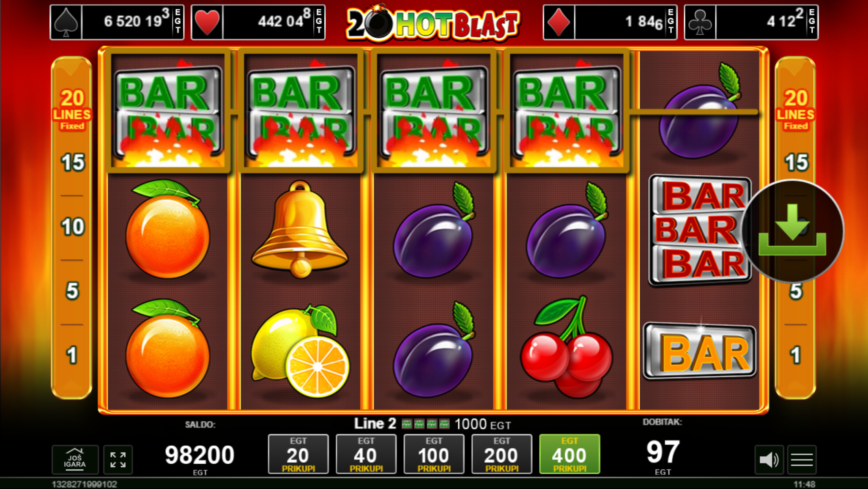Select the diamond jackpot counter
The height and width of the screenshot is (489, 868).
point(610,22)
